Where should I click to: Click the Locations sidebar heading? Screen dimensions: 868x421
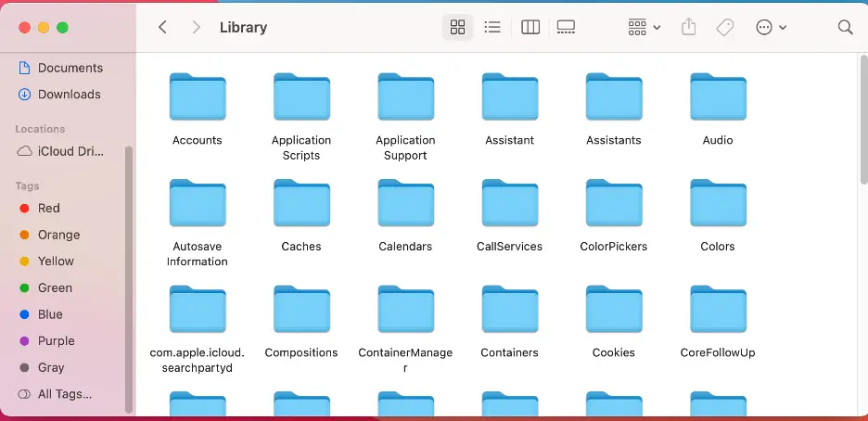click(x=40, y=129)
